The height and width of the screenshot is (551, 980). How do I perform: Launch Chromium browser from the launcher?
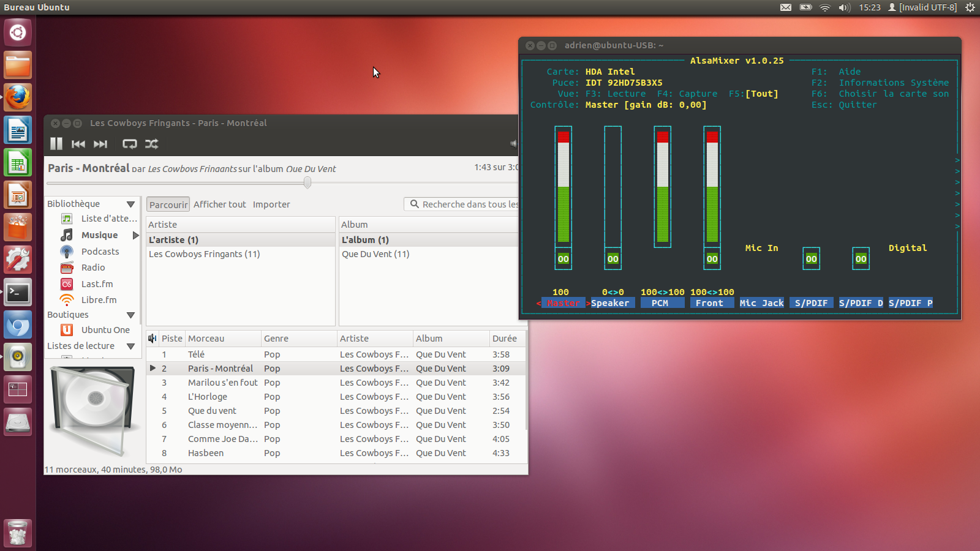point(18,325)
